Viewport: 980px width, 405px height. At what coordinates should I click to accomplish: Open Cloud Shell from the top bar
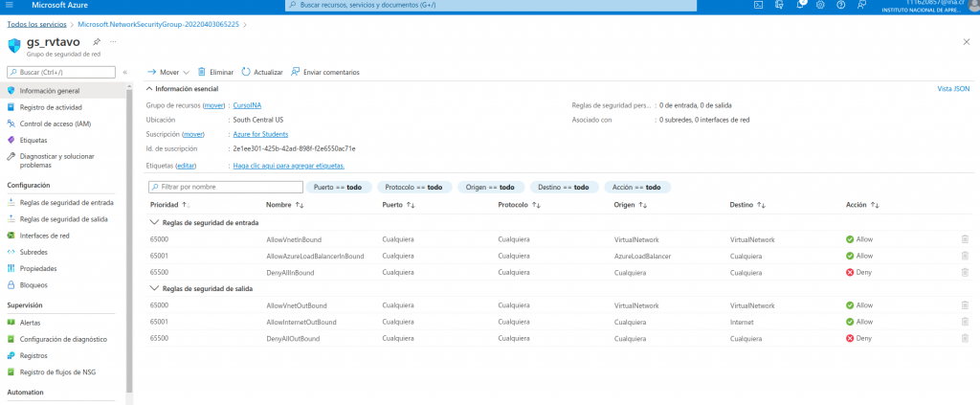(x=758, y=5)
